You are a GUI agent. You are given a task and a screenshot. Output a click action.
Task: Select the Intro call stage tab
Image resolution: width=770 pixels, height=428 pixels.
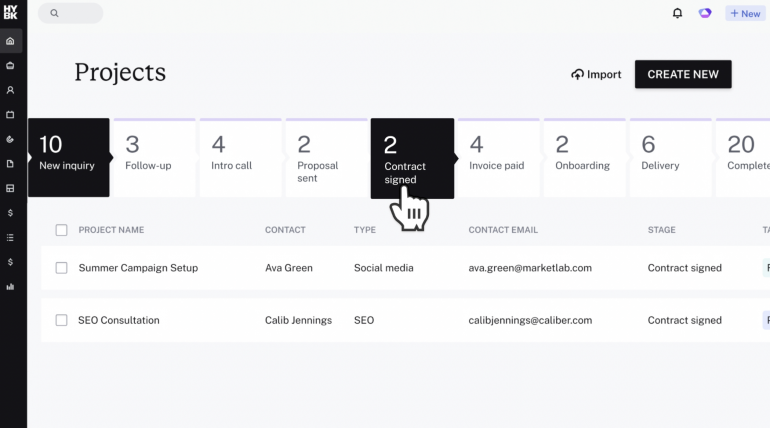point(241,158)
